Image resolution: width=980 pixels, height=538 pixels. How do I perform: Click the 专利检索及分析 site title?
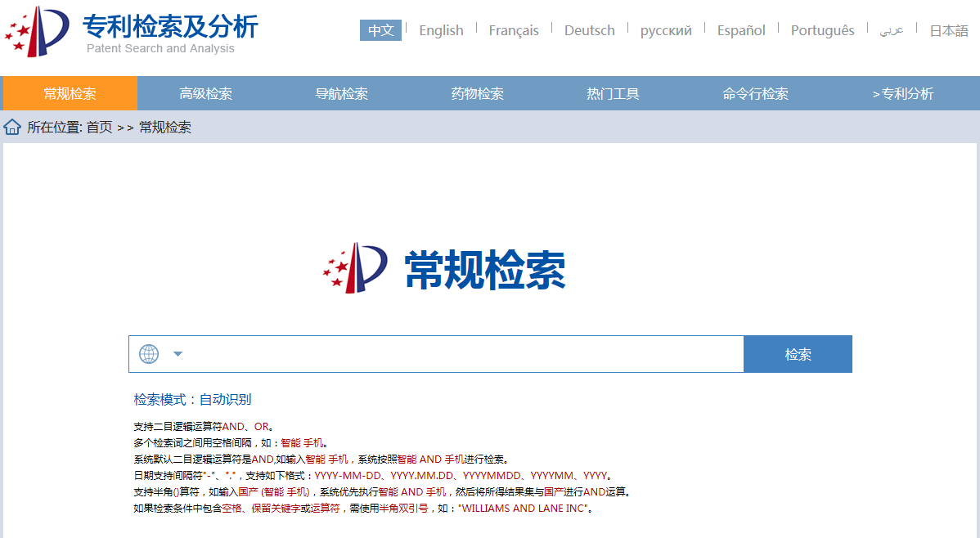(170, 26)
